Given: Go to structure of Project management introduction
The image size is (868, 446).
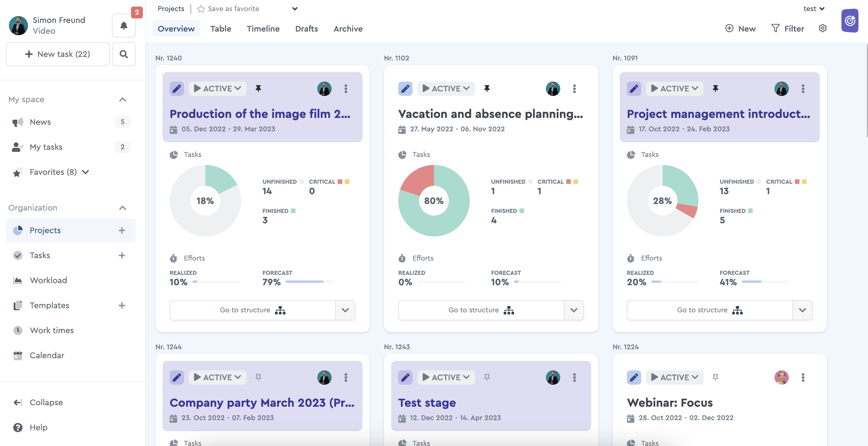Looking at the screenshot, I should point(710,310).
